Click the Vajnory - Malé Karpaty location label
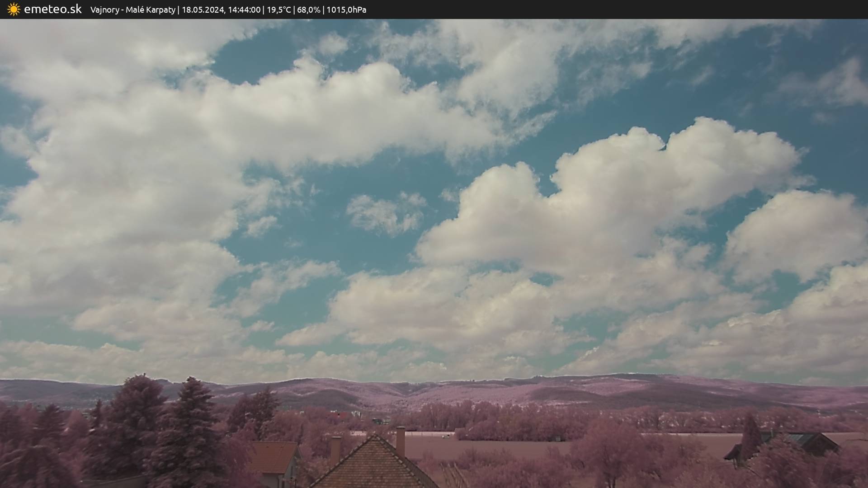Screen dimensions: 868x488 click(132, 9)
